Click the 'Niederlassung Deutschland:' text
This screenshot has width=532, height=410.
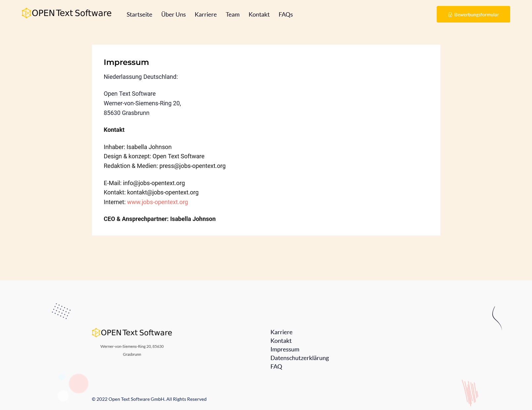[141, 77]
